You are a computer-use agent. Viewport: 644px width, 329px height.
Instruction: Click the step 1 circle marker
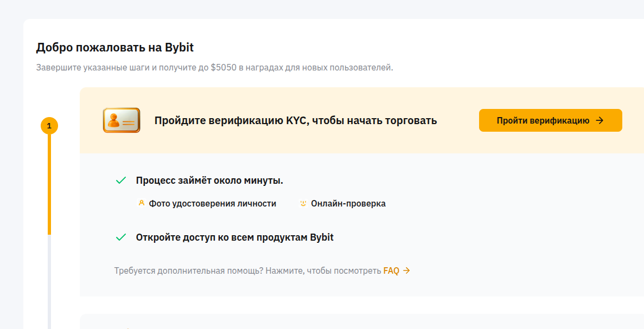click(49, 126)
